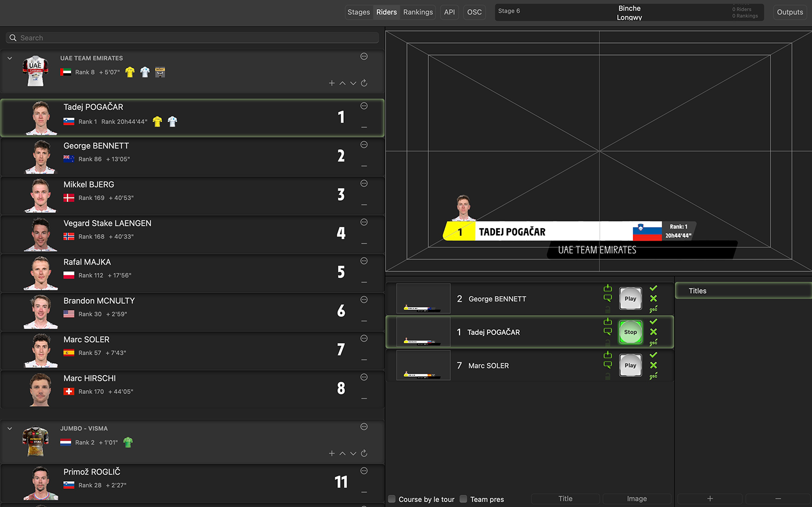Select rider Brandon MCNULTY row

pos(192,312)
